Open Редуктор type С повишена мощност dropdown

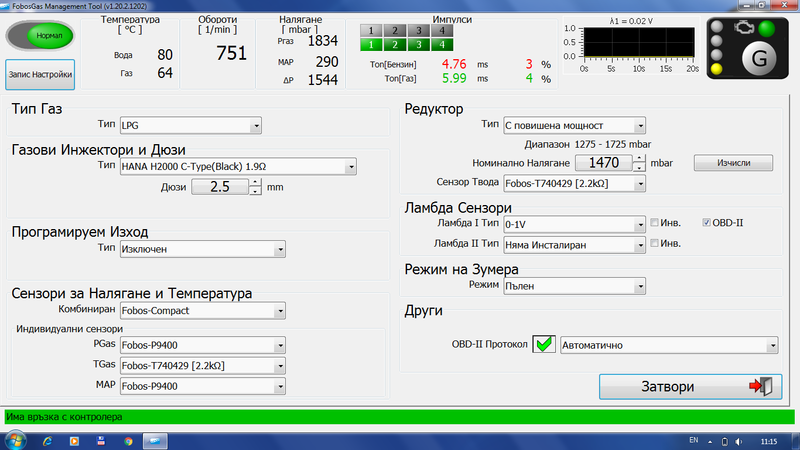coord(574,126)
